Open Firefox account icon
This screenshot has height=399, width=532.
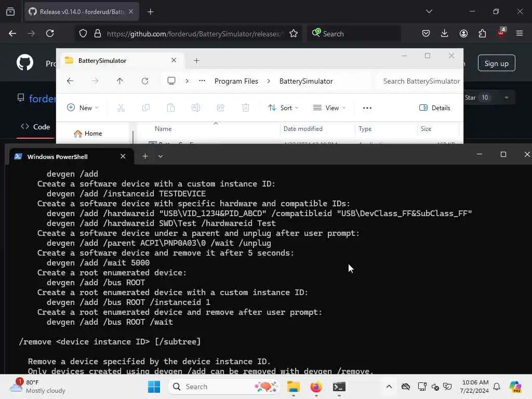(x=463, y=33)
